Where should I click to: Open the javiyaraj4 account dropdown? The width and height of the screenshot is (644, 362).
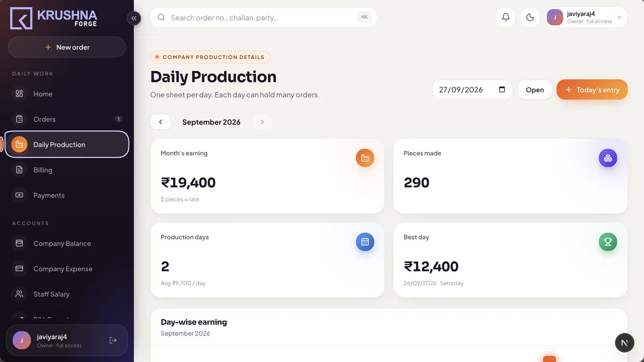coord(586,17)
